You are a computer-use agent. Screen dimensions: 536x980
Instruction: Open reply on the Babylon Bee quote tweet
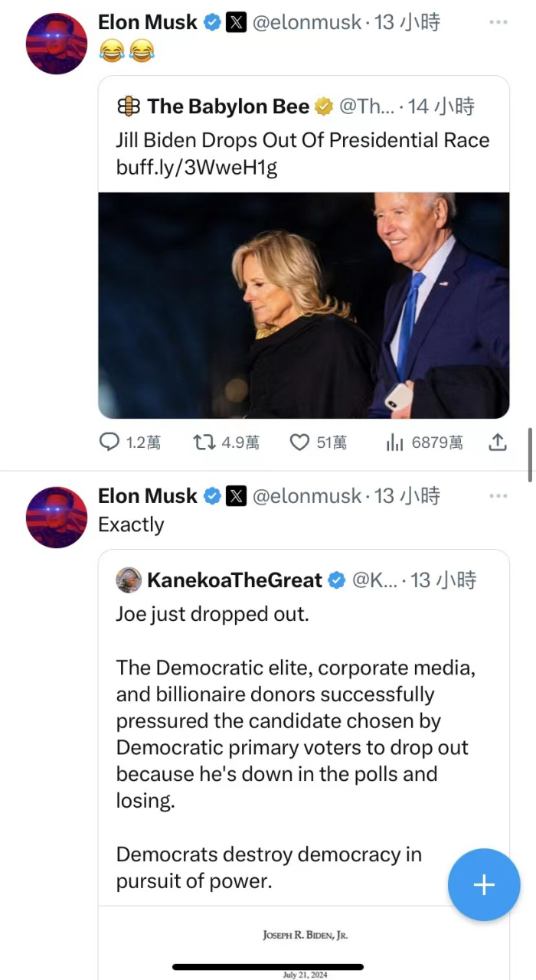click(130, 442)
